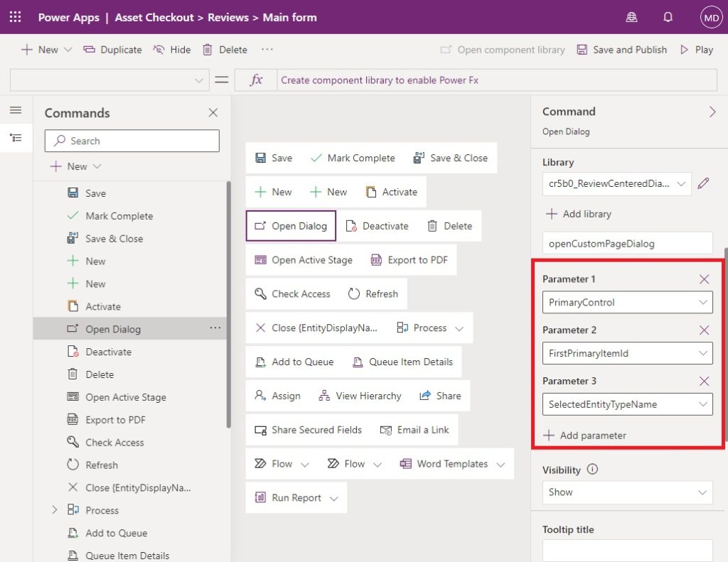The height and width of the screenshot is (562, 728).
Task: Open the Library dropdown showing cr5b0_ReviewCenteredDia
Action: pos(616,183)
